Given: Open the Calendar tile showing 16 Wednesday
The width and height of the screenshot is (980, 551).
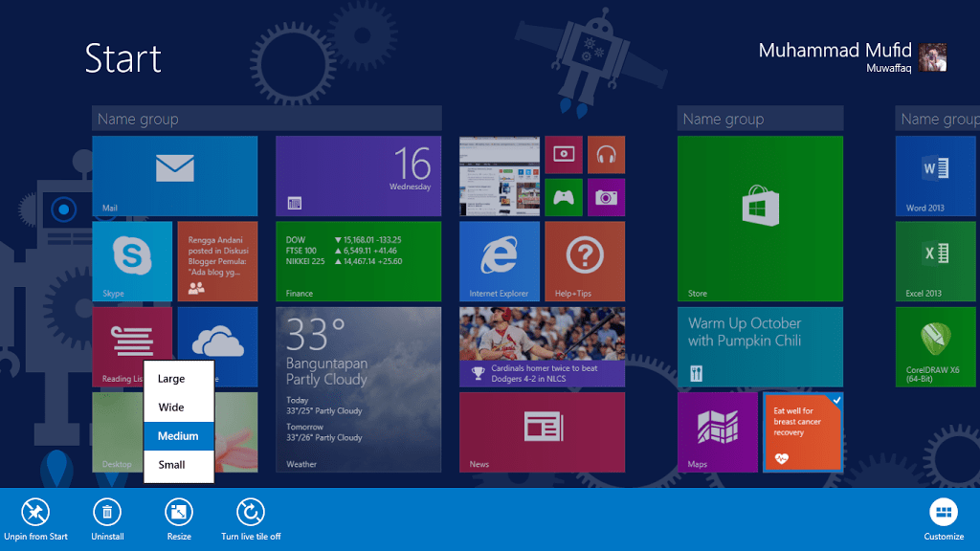Looking at the screenshot, I should [x=359, y=176].
